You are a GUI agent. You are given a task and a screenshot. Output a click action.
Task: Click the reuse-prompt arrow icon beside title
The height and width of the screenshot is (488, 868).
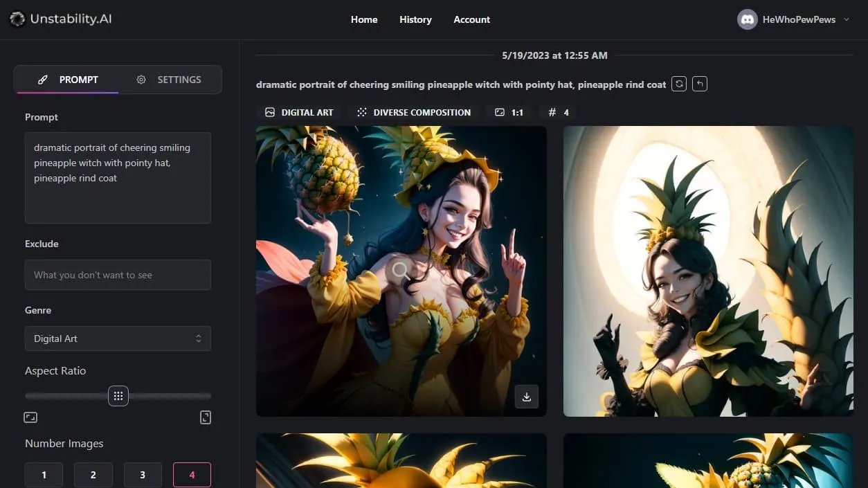coord(700,84)
